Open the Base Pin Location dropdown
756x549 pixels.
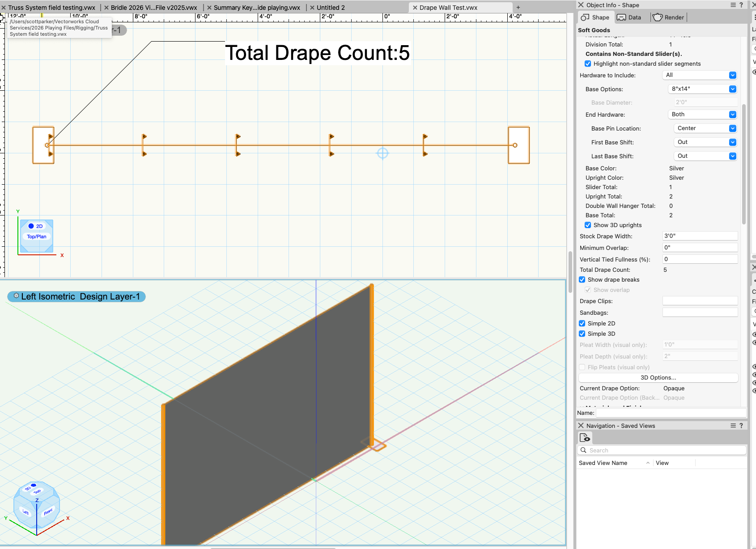pyautogui.click(x=705, y=128)
